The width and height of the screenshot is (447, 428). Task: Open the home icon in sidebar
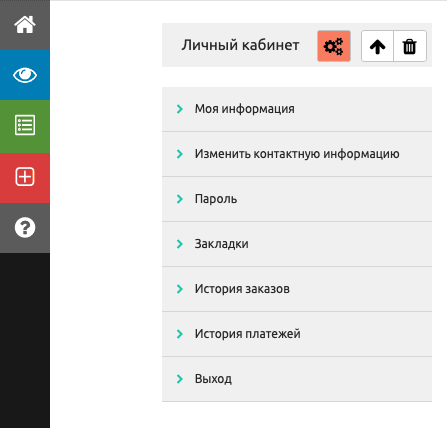pyautogui.click(x=25, y=25)
